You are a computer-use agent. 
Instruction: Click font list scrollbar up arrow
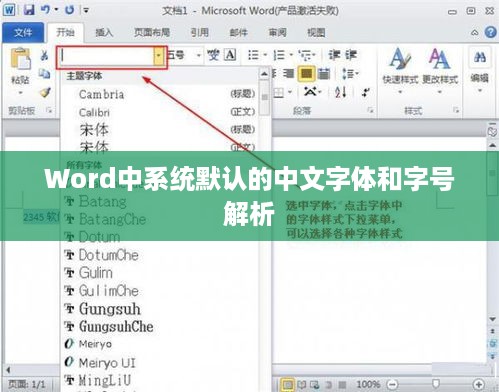(264, 74)
